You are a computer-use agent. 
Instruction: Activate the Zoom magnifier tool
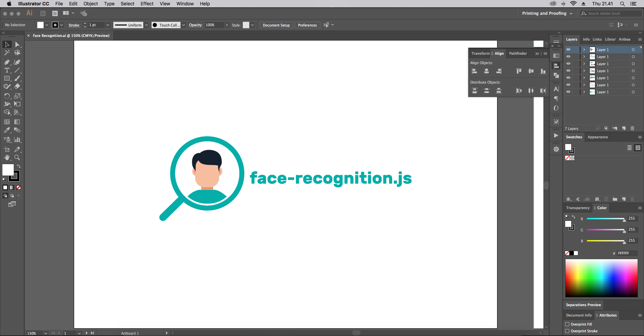pos(17,157)
